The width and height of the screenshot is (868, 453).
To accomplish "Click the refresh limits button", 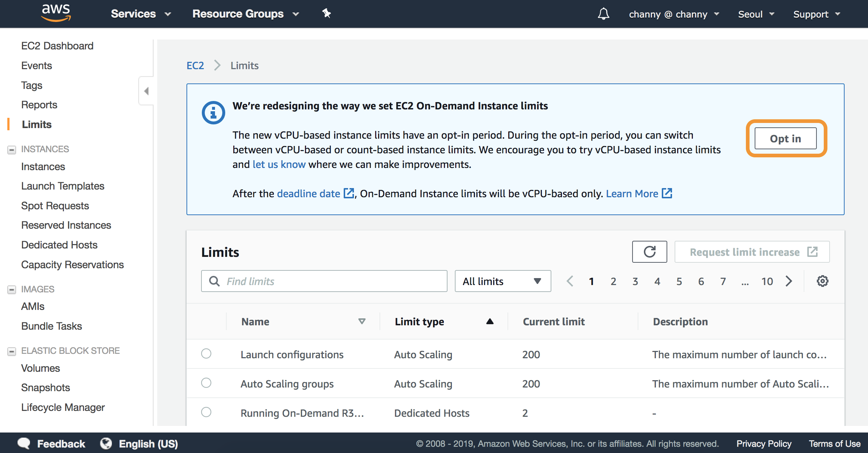I will tap(649, 252).
